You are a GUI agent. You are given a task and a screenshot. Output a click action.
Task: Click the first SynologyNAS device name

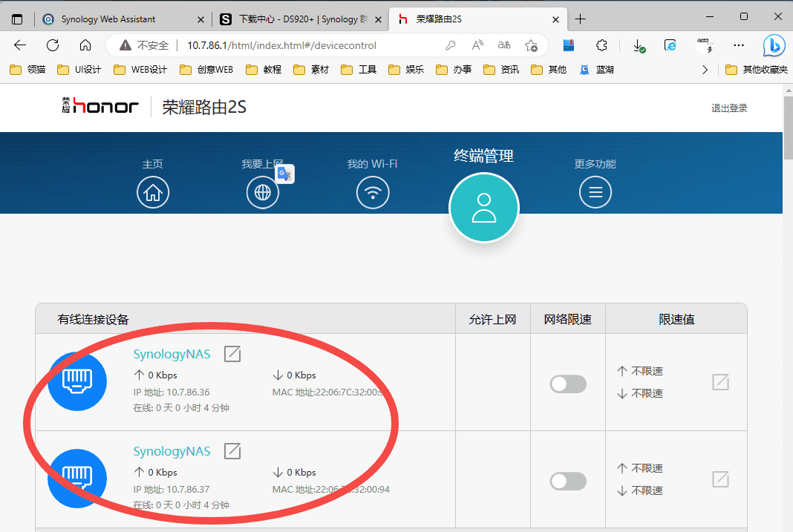pyautogui.click(x=172, y=355)
